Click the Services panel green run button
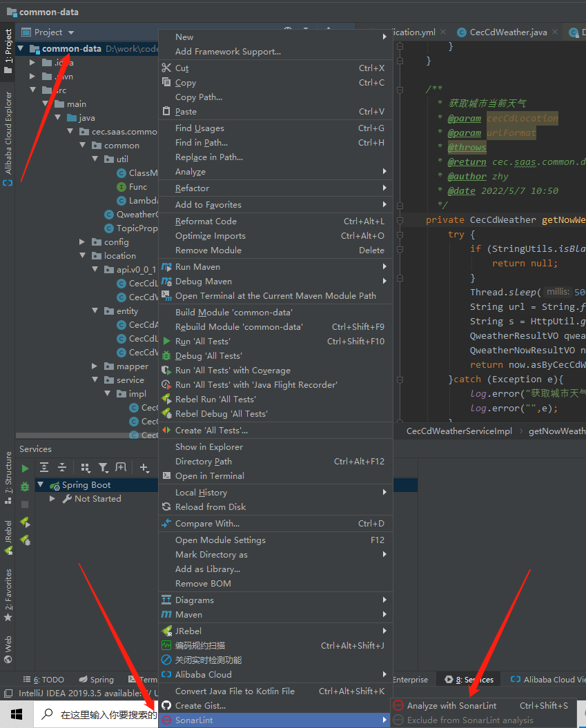 [x=25, y=469]
